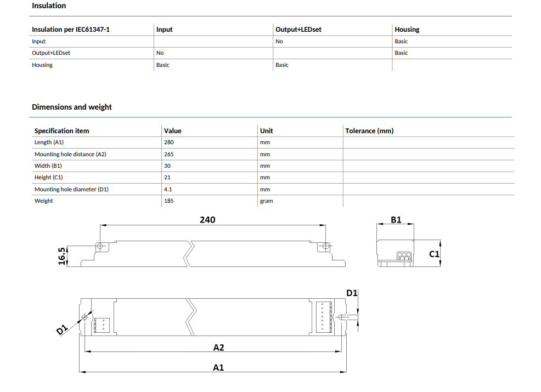The height and width of the screenshot is (392, 541).
Task: Click the value "21" for Height
Action: pyautogui.click(x=167, y=178)
